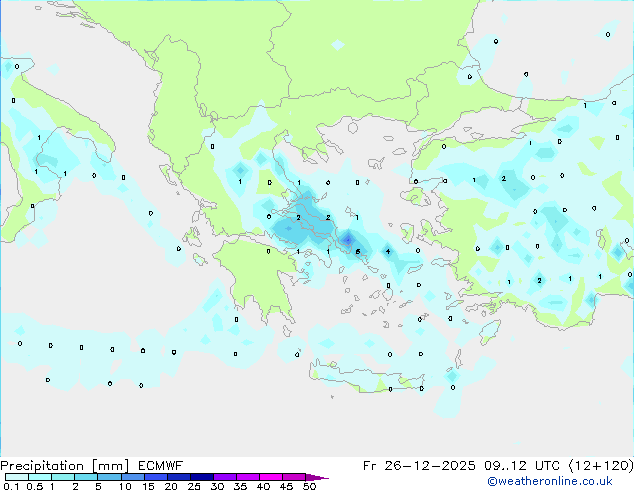Click the 45–50 mm legend color swatch
The width and height of the screenshot is (634, 490).
click(x=294, y=477)
